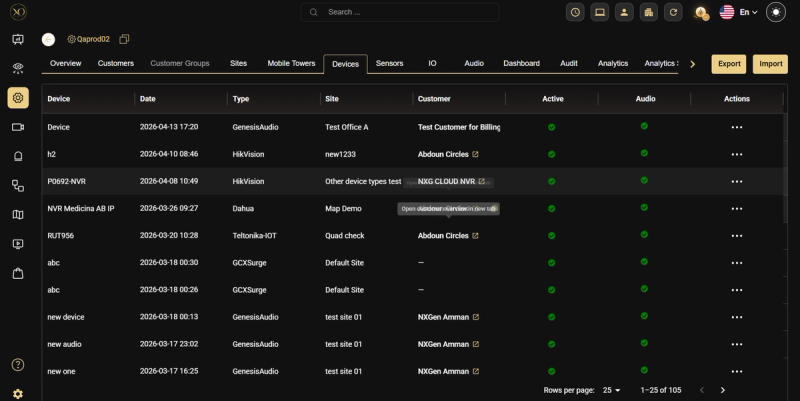Image resolution: width=800 pixels, height=401 pixels.
Task: Switch to the Overview tab
Action: pyautogui.click(x=65, y=63)
